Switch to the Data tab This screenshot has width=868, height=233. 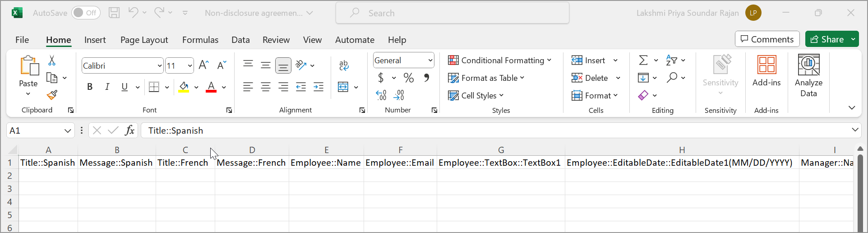coord(240,40)
